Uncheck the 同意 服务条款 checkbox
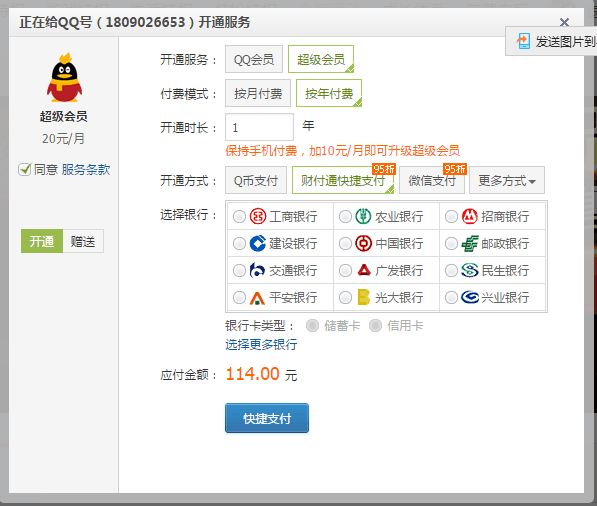The height and width of the screenshot is (506, 597). point(25,169)
